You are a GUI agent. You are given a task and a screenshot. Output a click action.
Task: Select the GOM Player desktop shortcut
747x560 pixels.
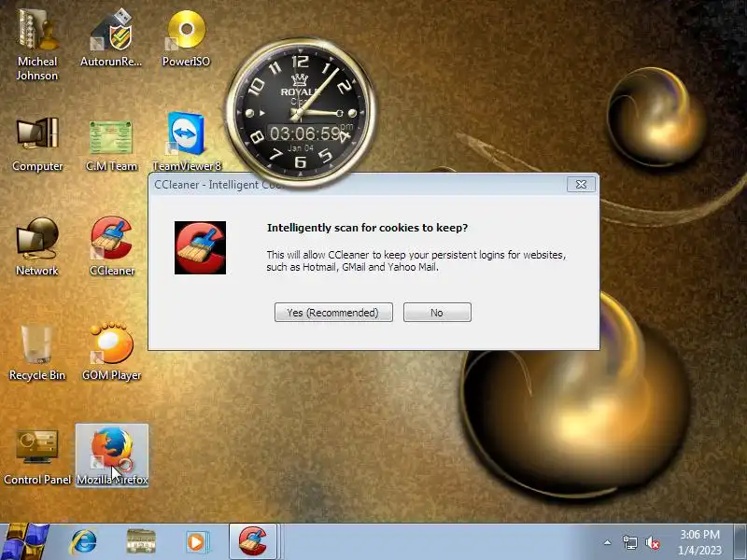pyautogui.click(x=111, y=352)
